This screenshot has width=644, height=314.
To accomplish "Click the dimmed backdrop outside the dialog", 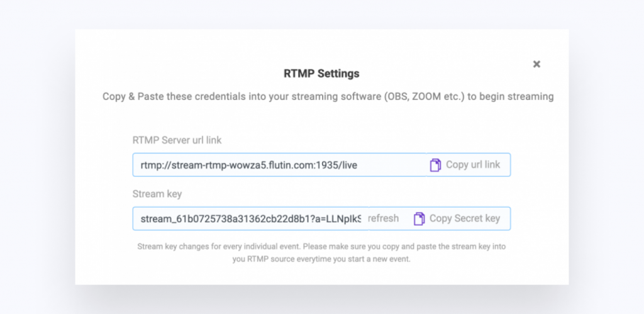I will click(37, 156).
